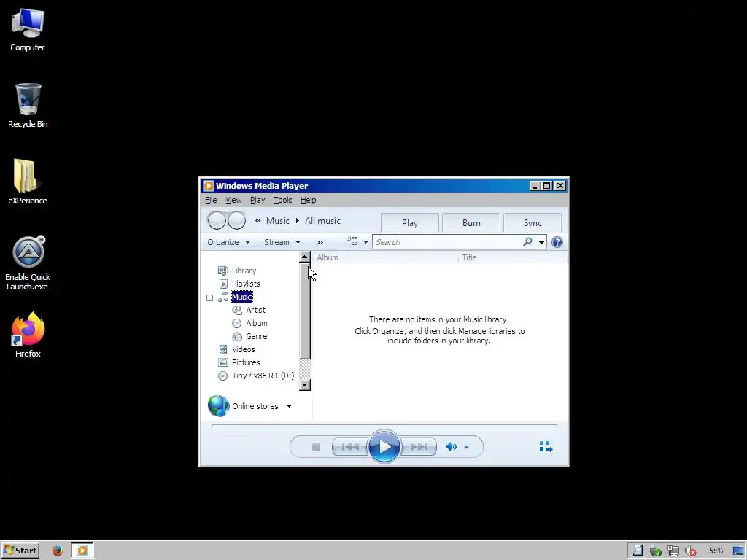Screen dimensions: 747x560
Task: Expand breadcrumb arrow after Music
Action: point(298,220)
